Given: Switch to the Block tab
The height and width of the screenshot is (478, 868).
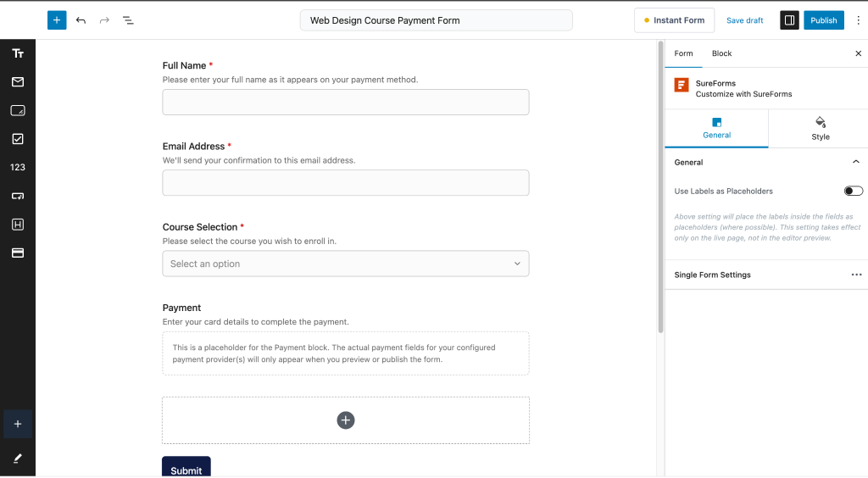Looking at the screenshot, I should tap(721, 53).
